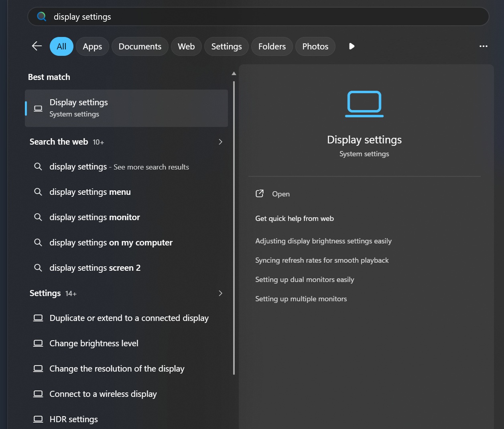Open 'Change brightness level' setting
Screen dimensions: 504x429
pyautogui.click(x=126, y=343)
